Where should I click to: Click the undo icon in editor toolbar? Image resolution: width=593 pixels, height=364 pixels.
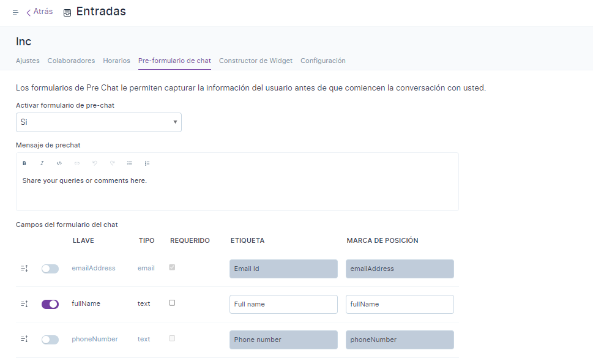coord(94,163)
